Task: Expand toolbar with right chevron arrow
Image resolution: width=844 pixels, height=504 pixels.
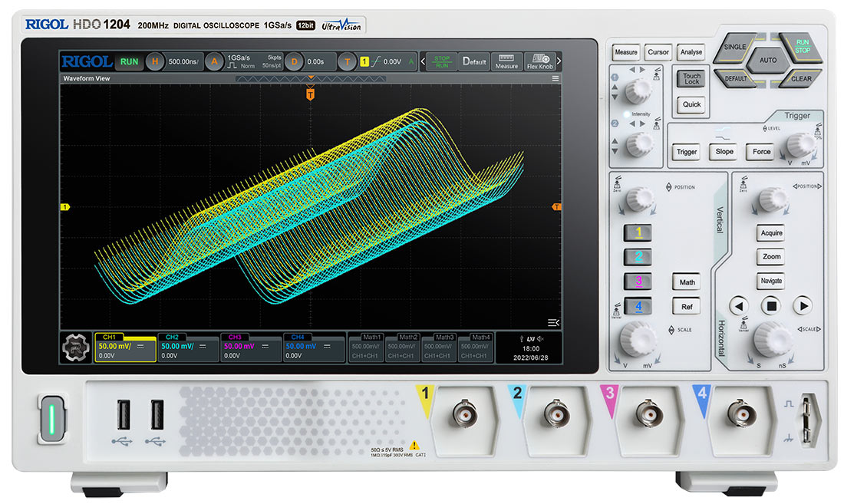Action: click(x=559, y=61)
